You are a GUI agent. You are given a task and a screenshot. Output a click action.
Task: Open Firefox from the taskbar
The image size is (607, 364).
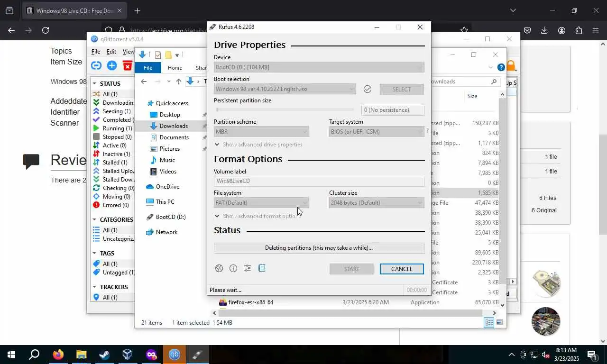(x=58, y=354)
